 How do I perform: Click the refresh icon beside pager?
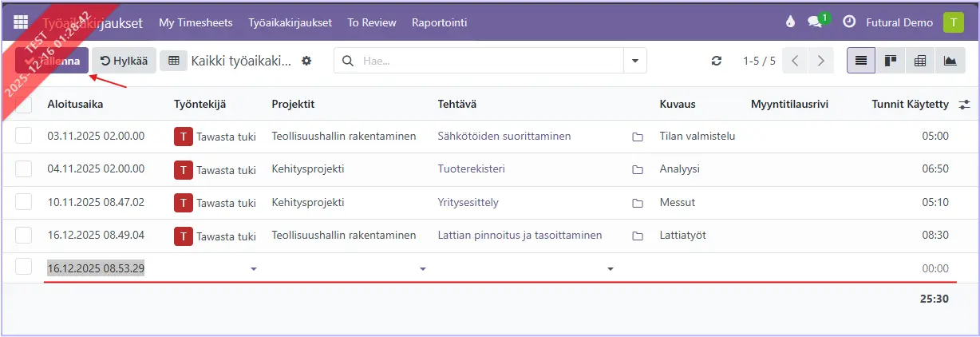coord(717,61)
